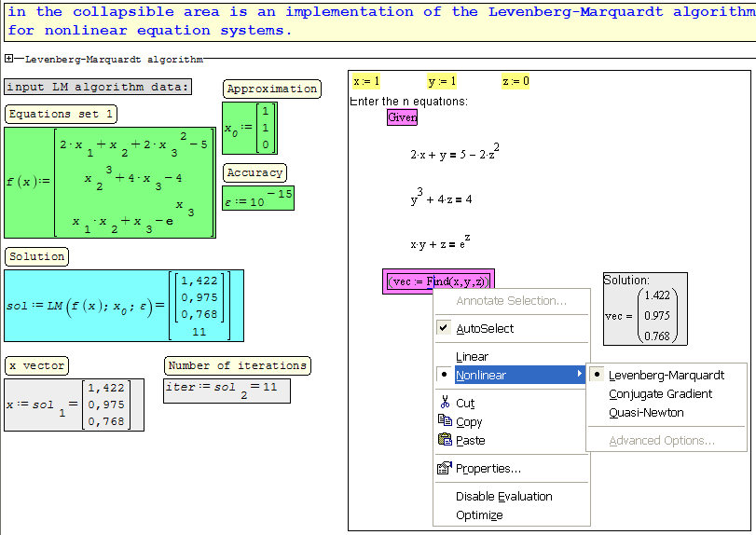Viewport: 756px width, 535px height.
Task: Click the Cut scissors icon
Action: coord(444,403)
